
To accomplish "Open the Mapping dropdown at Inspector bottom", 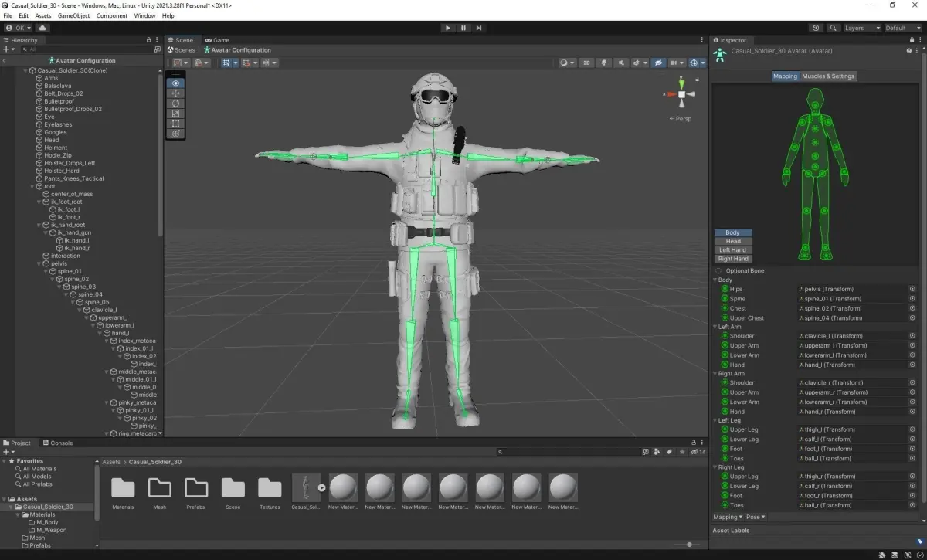I will click(727, 517).
